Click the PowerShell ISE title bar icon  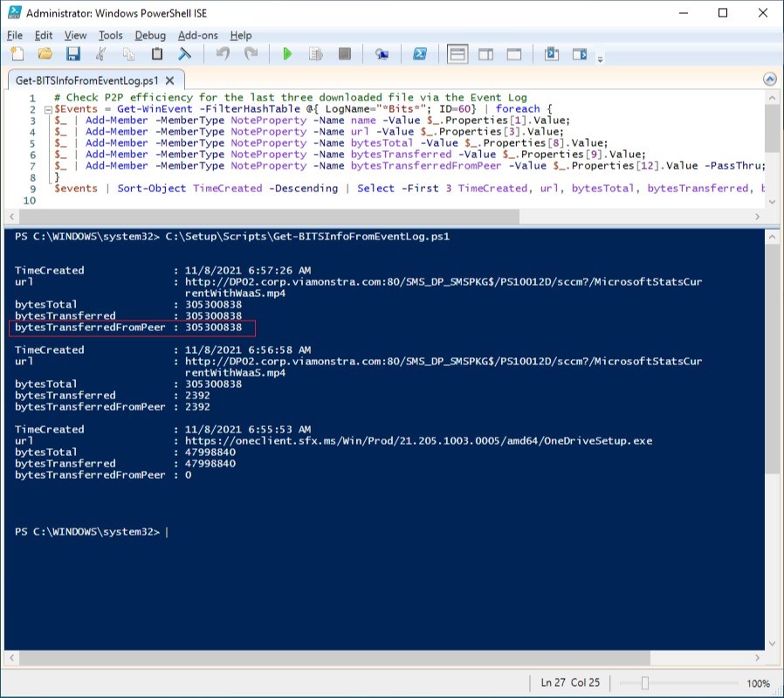point(15,12)
